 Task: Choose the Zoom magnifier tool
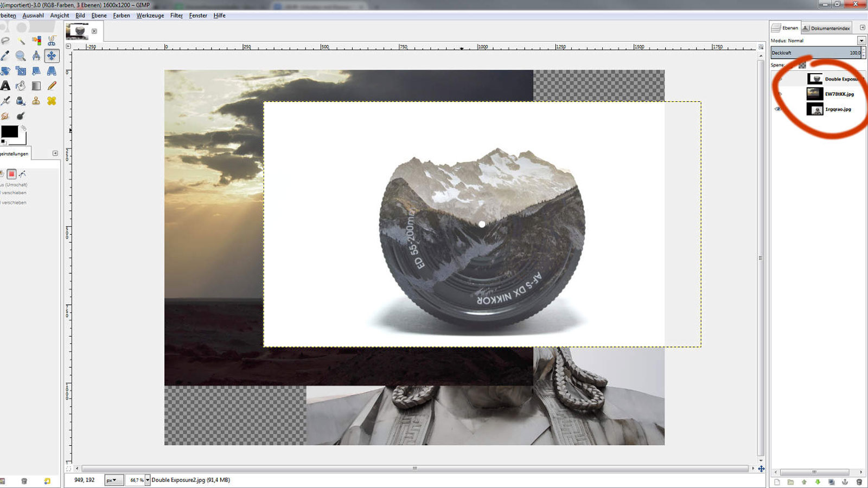coord(20,55)
